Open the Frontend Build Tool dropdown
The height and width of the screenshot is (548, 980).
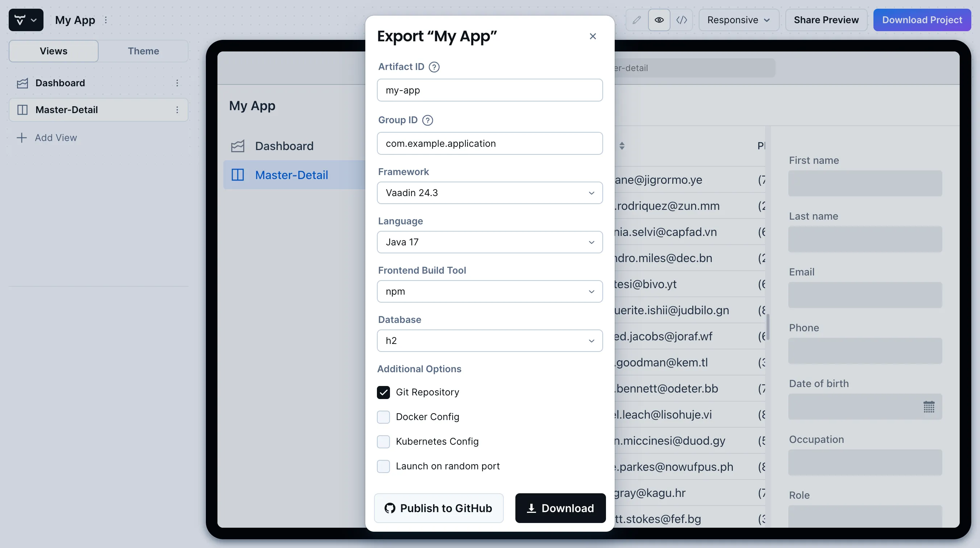[490, 291]
